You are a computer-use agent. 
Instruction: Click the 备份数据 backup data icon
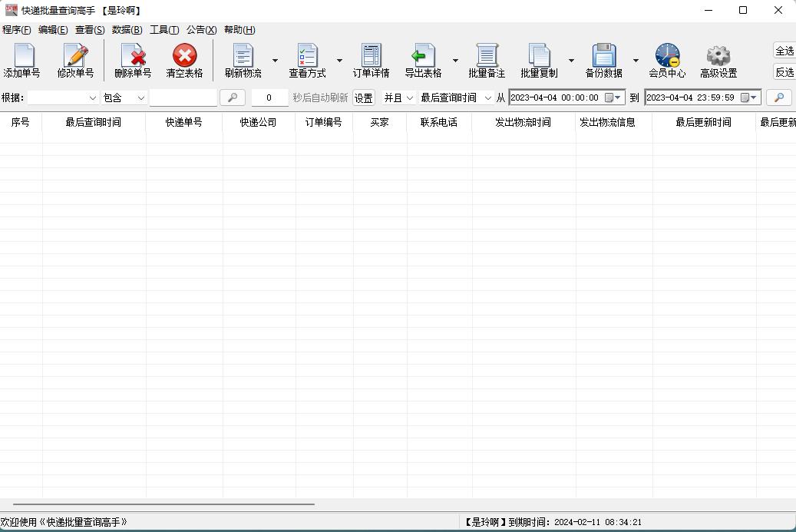603,61
